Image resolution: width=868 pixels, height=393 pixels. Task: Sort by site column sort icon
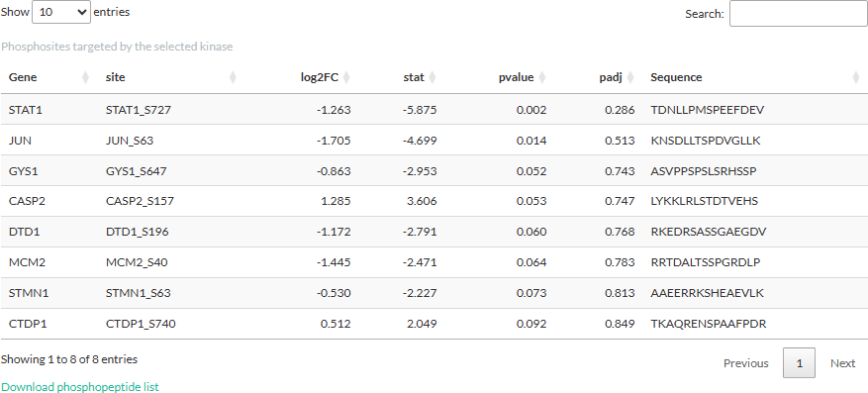pyautogui.click(x=233, y=77)
